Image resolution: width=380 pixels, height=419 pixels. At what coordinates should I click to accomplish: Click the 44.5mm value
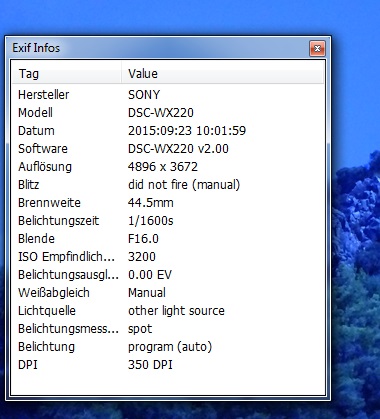tap(151, 203)
